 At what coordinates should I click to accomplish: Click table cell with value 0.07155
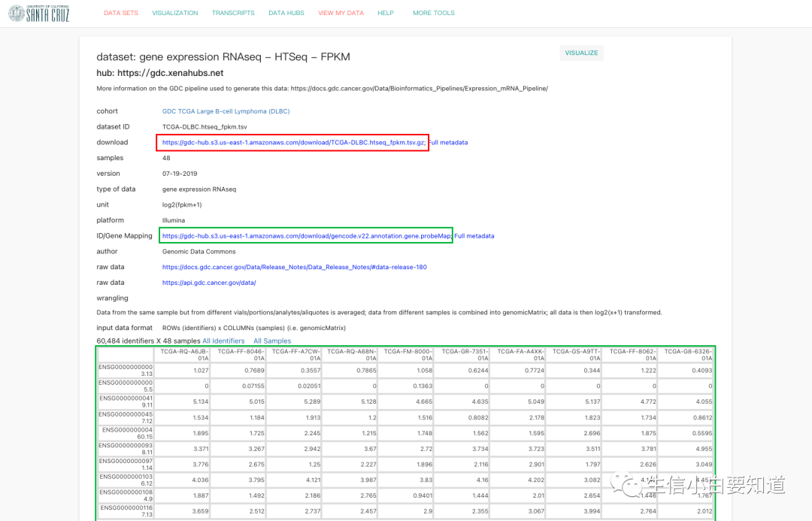[238, 386]
